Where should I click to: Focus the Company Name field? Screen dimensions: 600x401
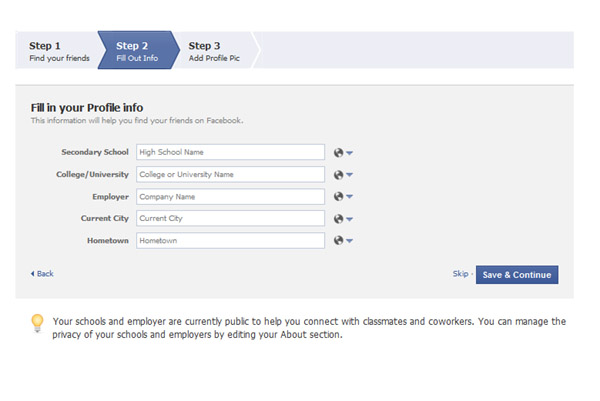point(230,197)
